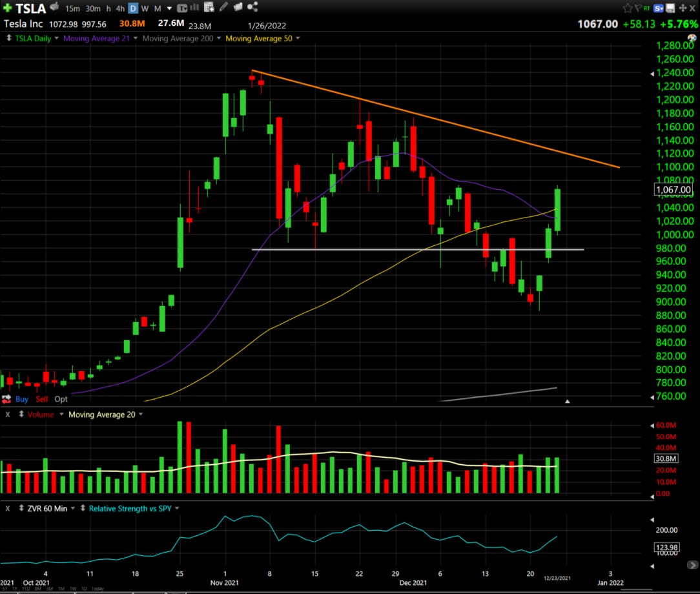Select the 4h timeframe
This screenshot has height=594, width=700.
[120, 8]
